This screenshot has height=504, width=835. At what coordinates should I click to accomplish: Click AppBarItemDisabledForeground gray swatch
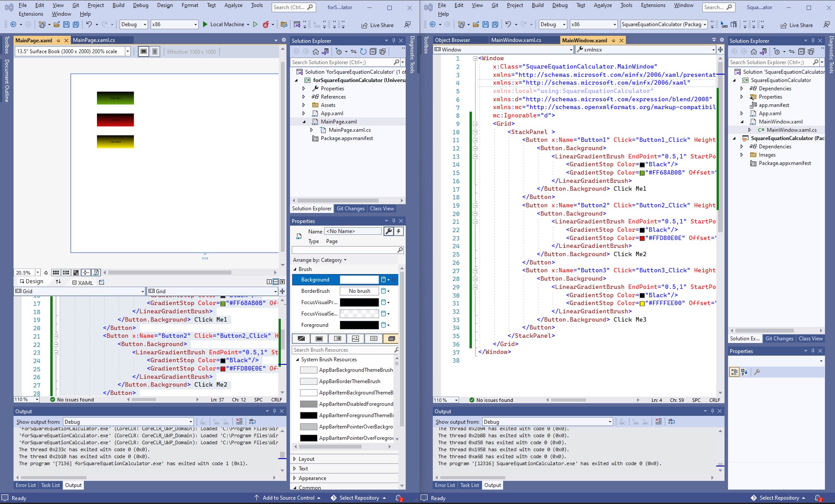309,404
